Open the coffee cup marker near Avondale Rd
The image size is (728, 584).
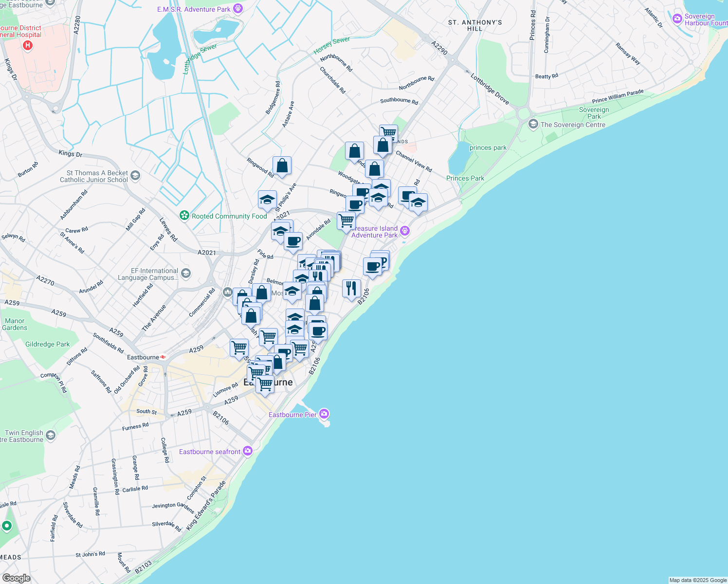click(x=293, y=242)
